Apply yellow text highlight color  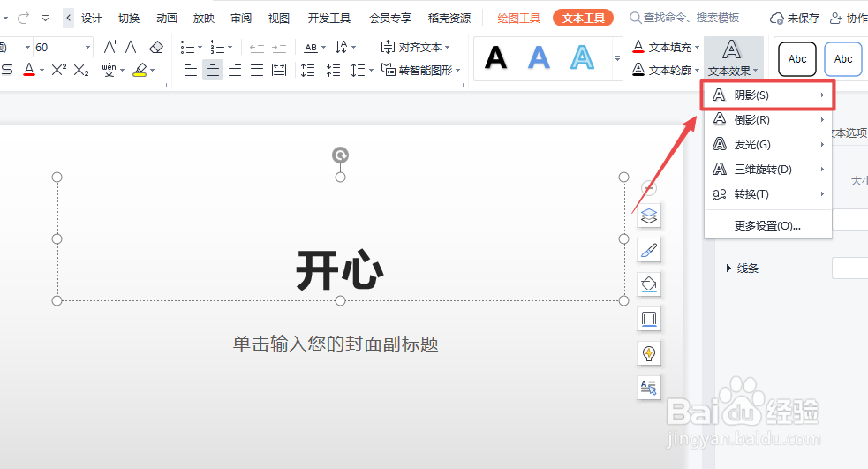pos(140,70)
